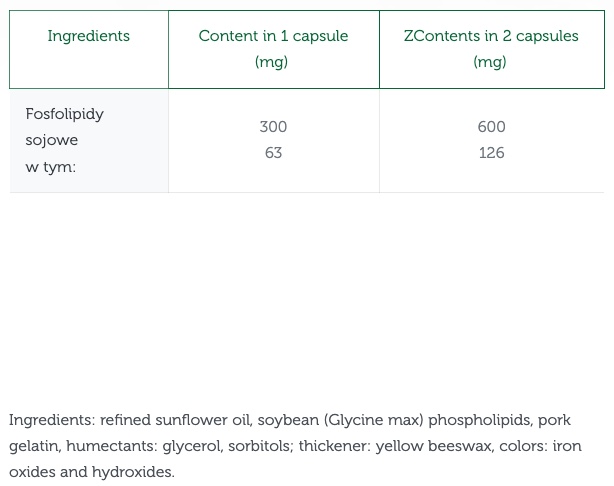Click the 126 value in table

(x=491, y=153)
